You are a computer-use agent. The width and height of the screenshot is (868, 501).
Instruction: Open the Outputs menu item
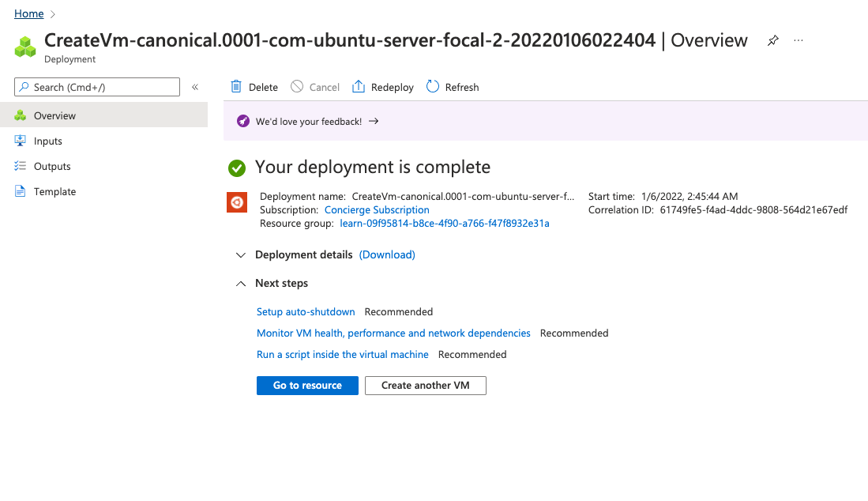52,167
